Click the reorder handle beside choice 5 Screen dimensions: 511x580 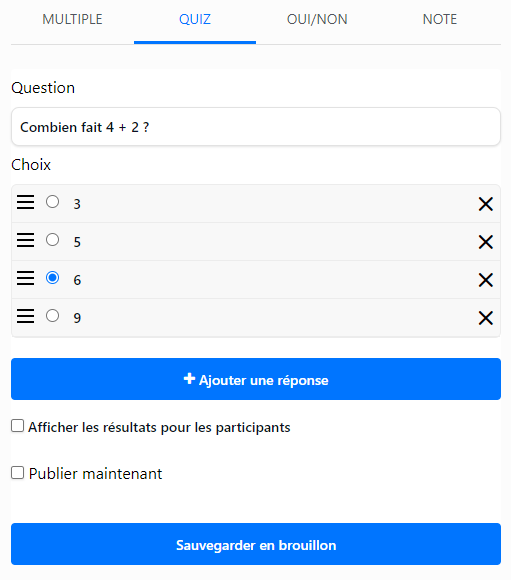(26, 240)
